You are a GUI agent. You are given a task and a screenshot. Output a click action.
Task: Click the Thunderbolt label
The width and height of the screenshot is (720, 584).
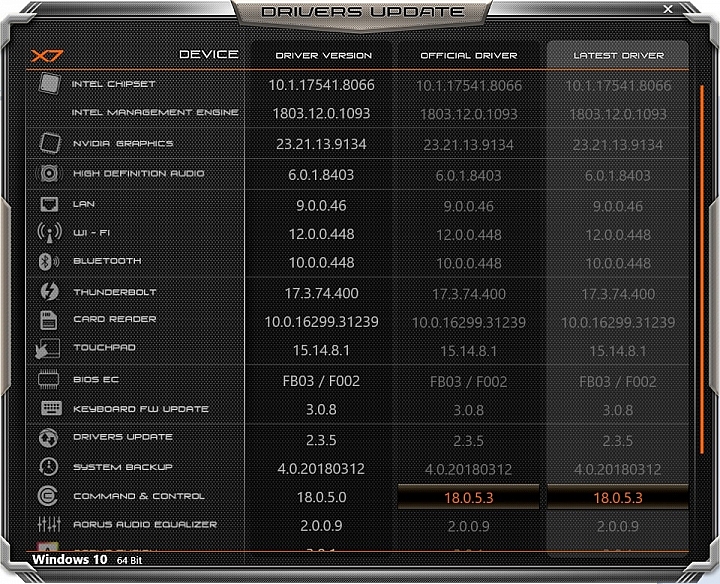tap(115, 292)
